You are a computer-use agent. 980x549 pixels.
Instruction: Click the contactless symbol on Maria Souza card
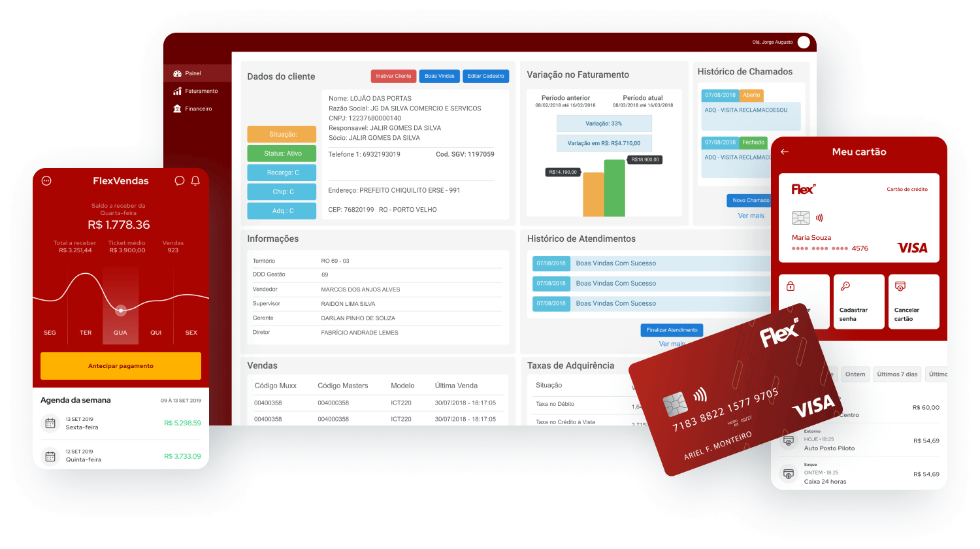click(819, 218)
